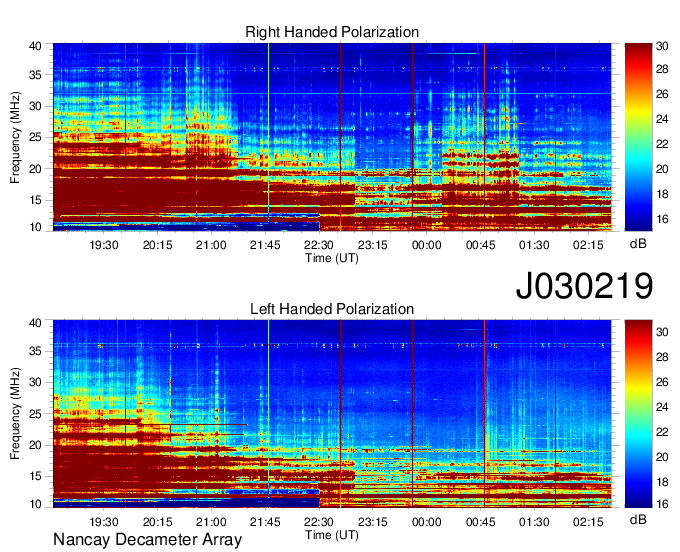The height and width of the screenshot is (552, 680).
Task: Click the 21:00 time tick under Right Handed plot
Action: click(x=211, y=245)
